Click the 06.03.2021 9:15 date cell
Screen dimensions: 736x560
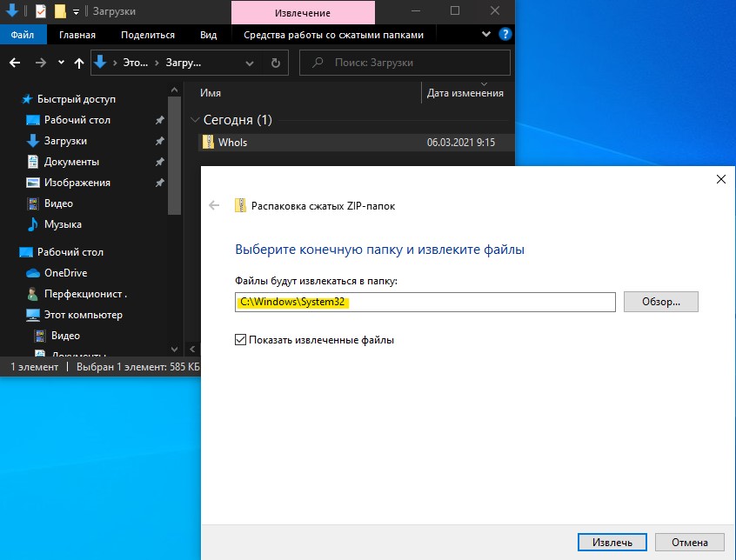pos(460,143)
